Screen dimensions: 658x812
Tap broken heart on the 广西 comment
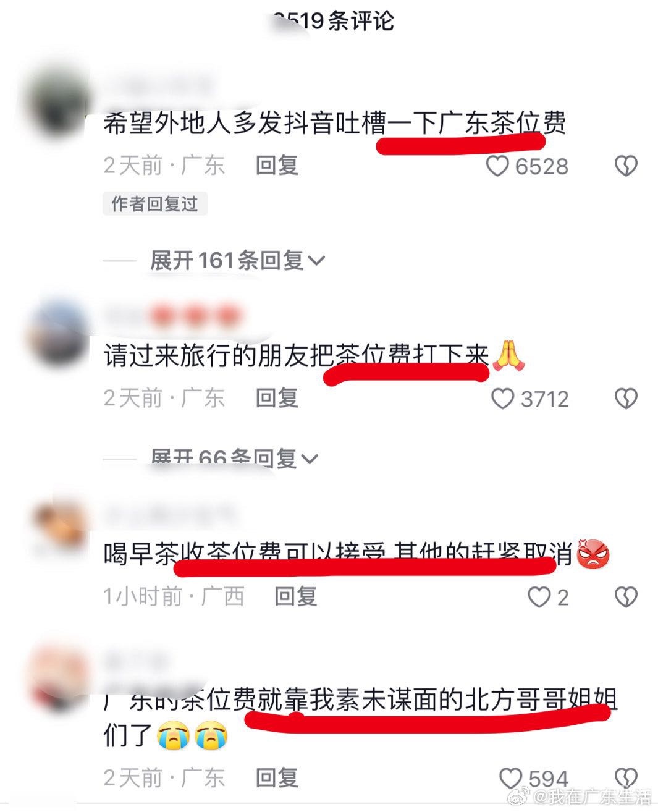click(x=626, y=597)
